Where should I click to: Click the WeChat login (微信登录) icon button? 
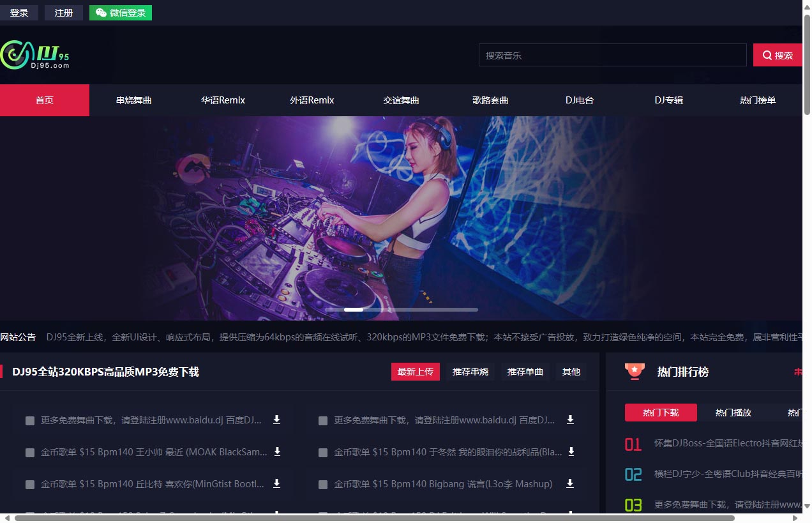pos(102,12)
